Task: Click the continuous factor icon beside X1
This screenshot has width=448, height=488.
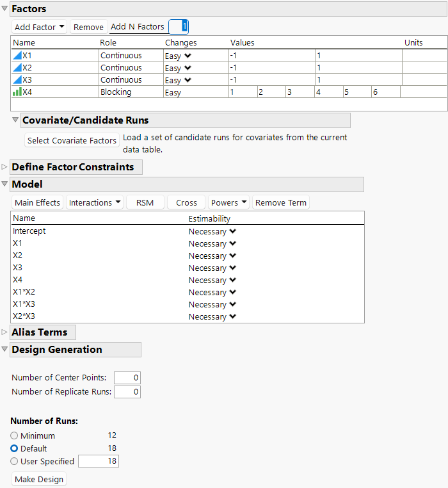Action: 17,56
